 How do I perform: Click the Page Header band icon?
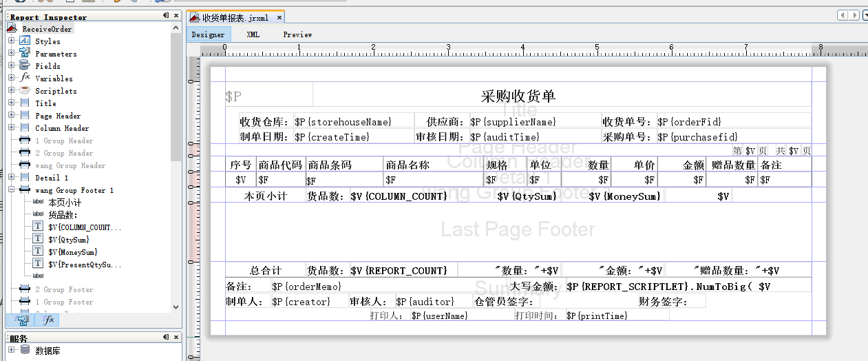24,116
